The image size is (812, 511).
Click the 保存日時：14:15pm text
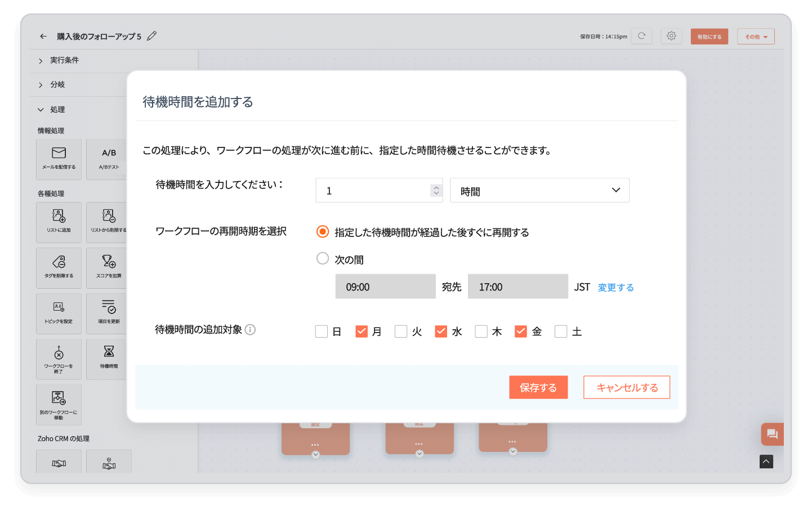[604, 37]
